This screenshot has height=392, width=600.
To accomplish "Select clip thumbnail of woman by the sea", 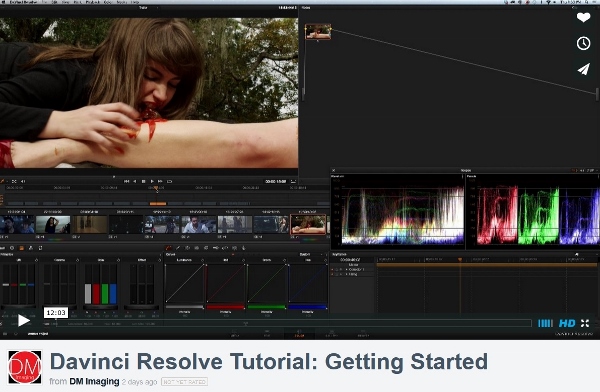I will (53, 225).
